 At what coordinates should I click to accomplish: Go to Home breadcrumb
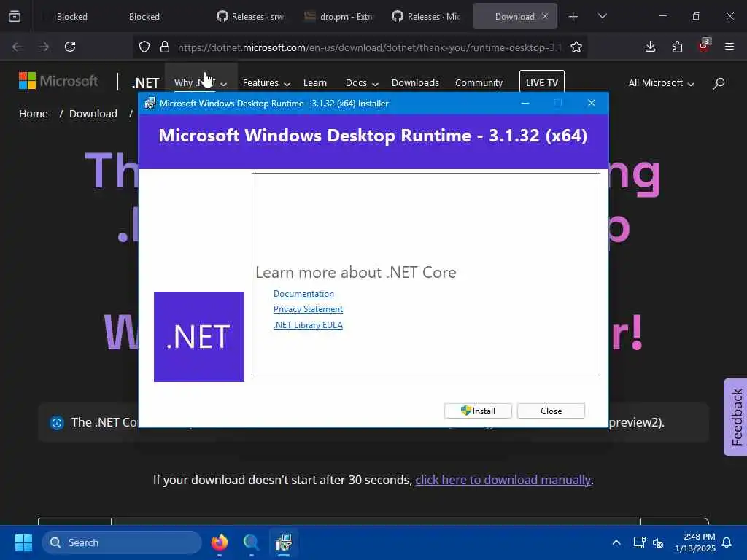click(x=34, y=114)
